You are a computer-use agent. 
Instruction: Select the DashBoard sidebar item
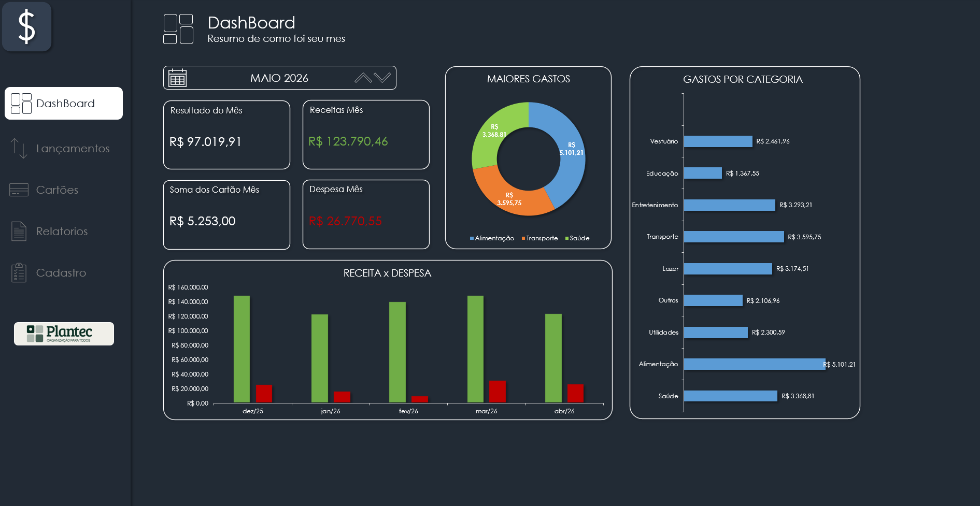[x=64, y=104]
